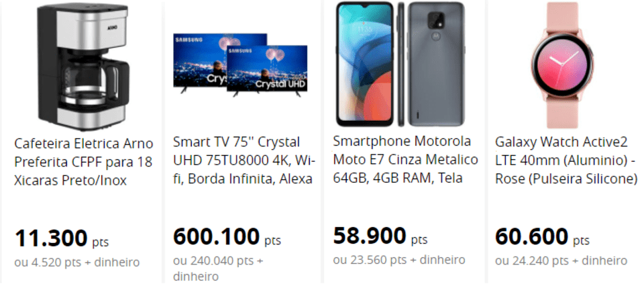Pick the 24.240 pts + dinheiro option
644x284 pixels.
point(561,261)
